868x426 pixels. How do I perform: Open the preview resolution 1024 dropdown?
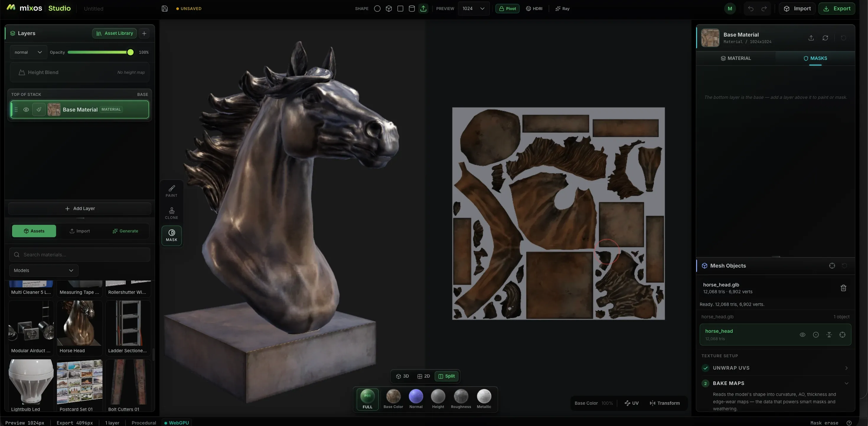tap(474, 9)
